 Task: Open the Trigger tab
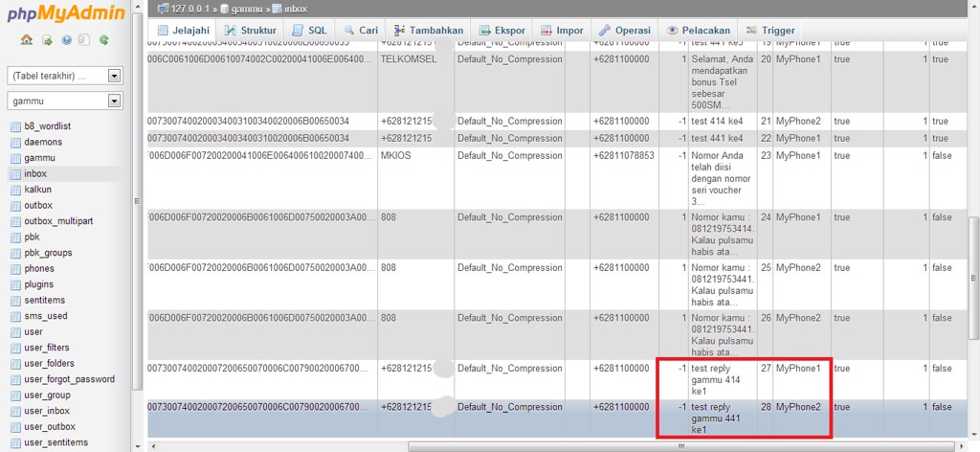tap(770, 30)
